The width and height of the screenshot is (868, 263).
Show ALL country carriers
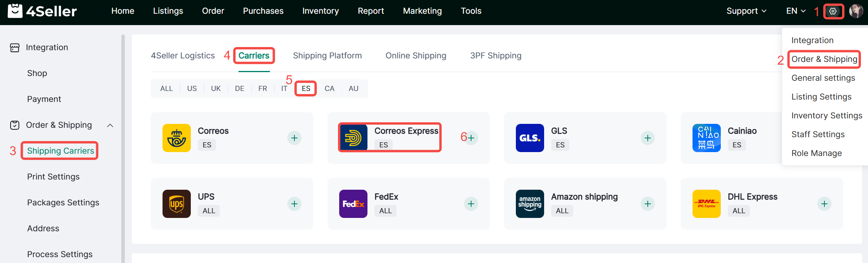coord(166,89)
